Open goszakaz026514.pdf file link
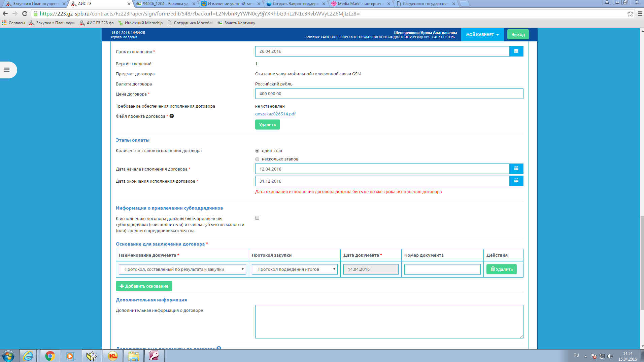 (x=275, y=114)
